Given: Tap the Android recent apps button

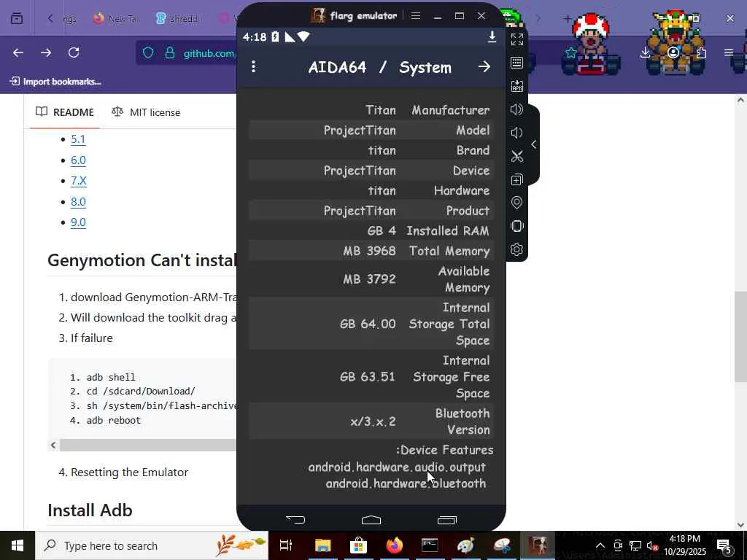Looking at the screenshot, I should (x=447, y=519).
